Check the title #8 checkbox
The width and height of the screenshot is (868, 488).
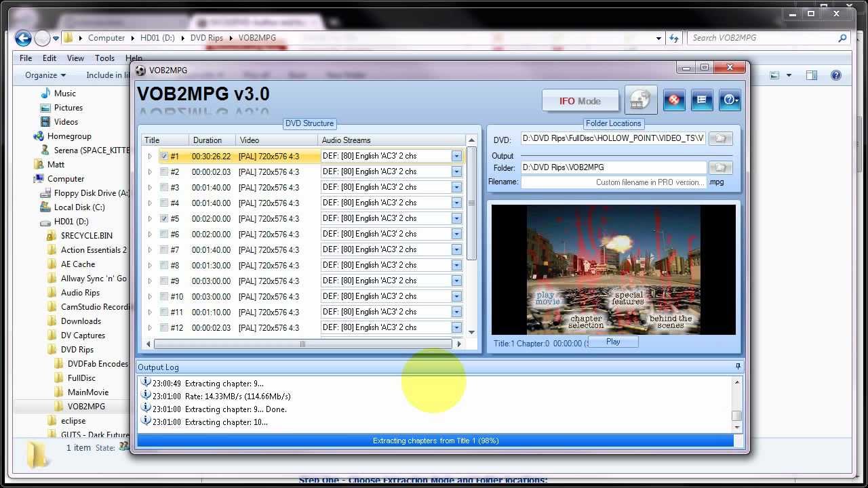(164, 265)
